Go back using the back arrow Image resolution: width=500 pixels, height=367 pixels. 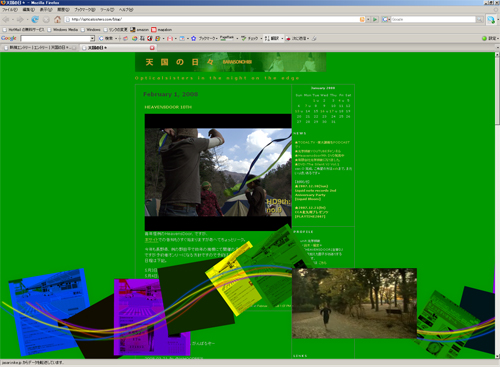(x=6, y=19)
